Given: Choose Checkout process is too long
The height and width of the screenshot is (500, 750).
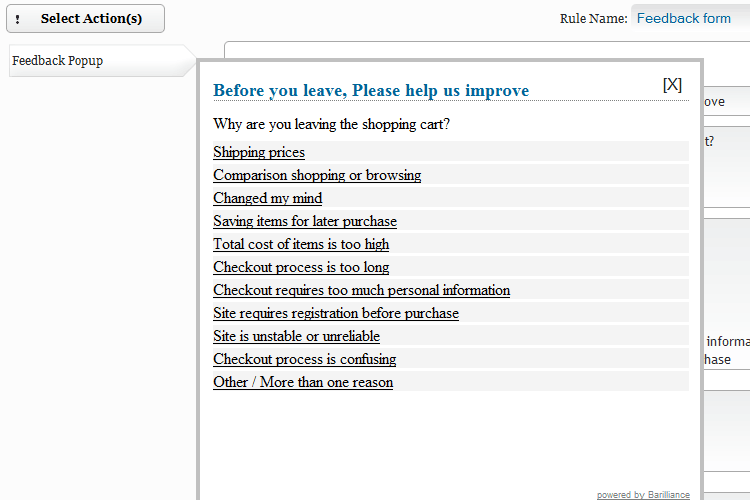Looking at the screenshot, I should pyautogui.click(x=301, y=267).
